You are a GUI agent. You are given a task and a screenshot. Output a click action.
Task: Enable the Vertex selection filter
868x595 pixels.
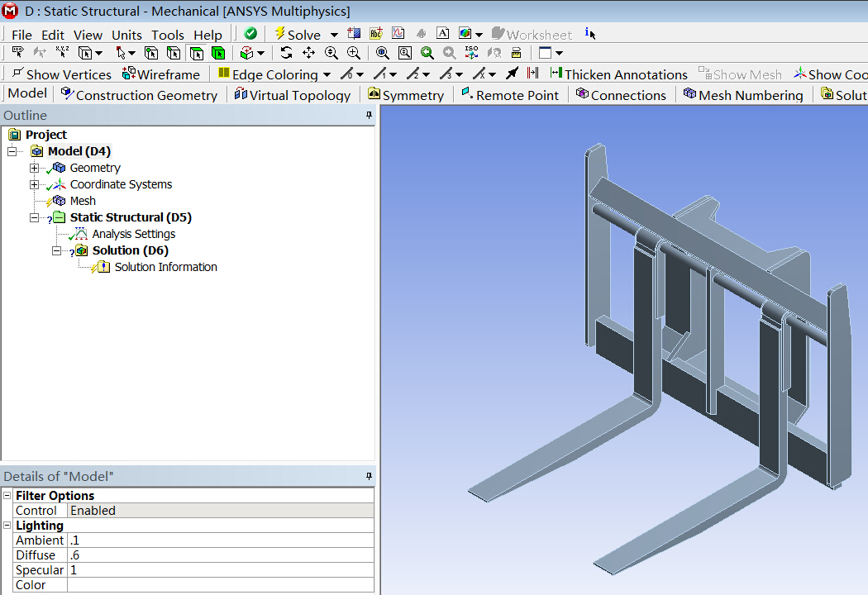(151, 53)
